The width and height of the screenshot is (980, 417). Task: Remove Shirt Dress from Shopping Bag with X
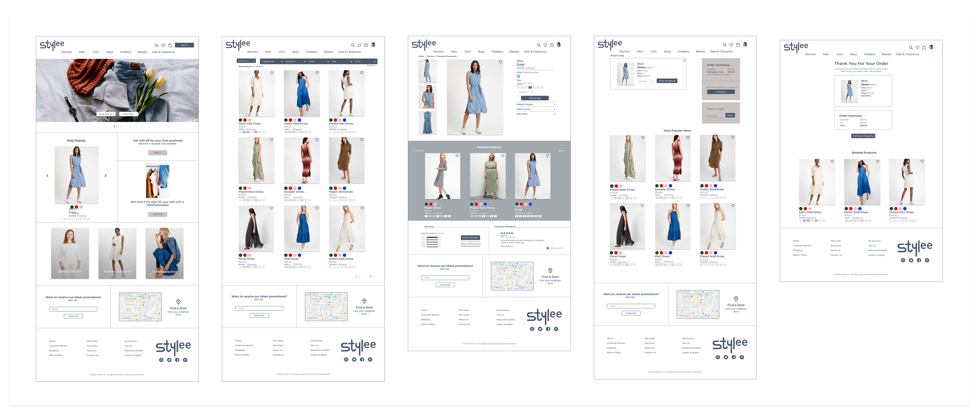point(684,61)
